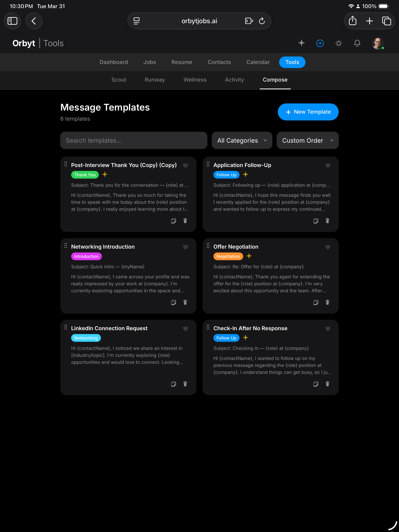Image resolution: width=399 pixels, height=532 pixels.
Task: Favorite the Check-In After No Response template
Action: click(x=327, y=328)
